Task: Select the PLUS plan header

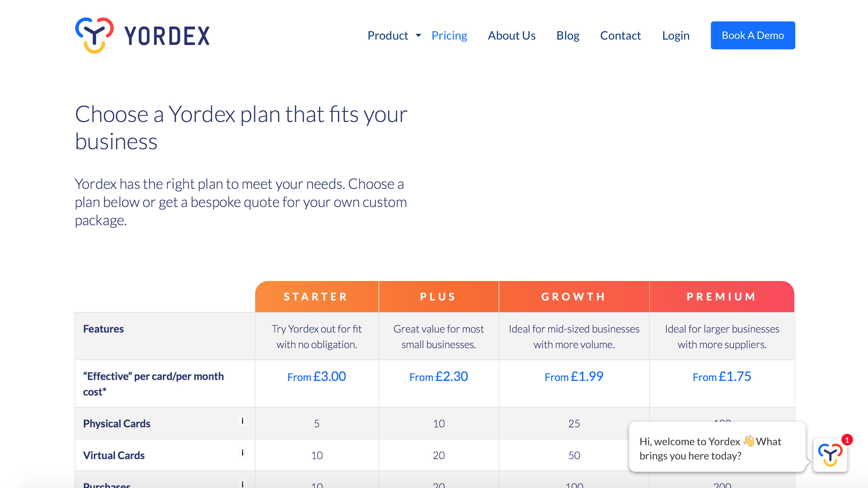Action: (438, 296)
